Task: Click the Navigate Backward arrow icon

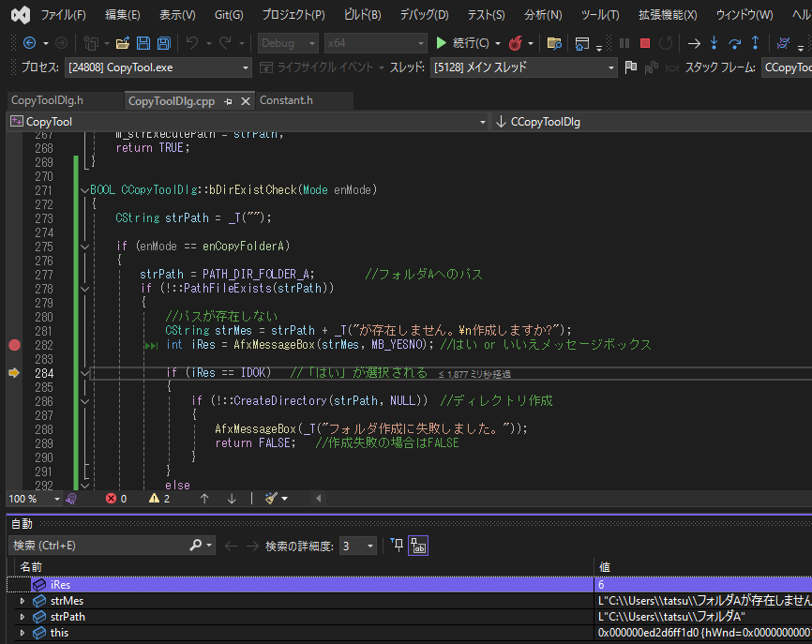Action: (x=29, y=43)
